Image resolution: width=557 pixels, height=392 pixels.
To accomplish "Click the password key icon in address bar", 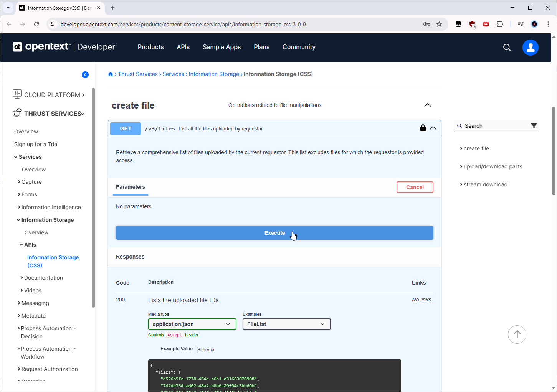I will click(x=426, y=24).
